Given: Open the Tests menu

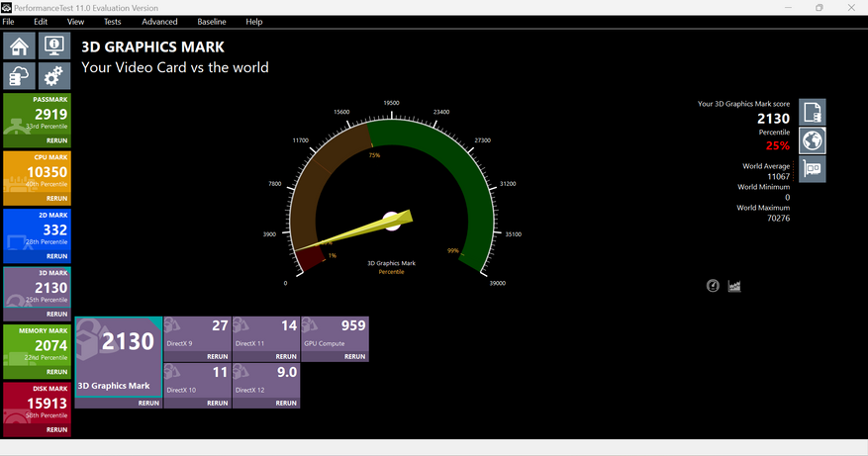Looking at the screenshot, I should click(x=113, y=22).
